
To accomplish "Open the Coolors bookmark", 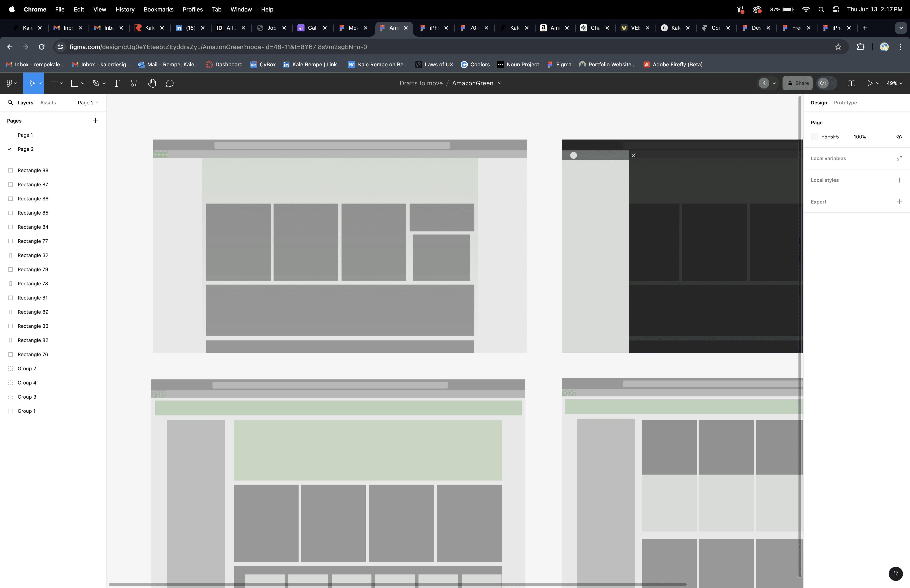I will [x=475, y=65].
